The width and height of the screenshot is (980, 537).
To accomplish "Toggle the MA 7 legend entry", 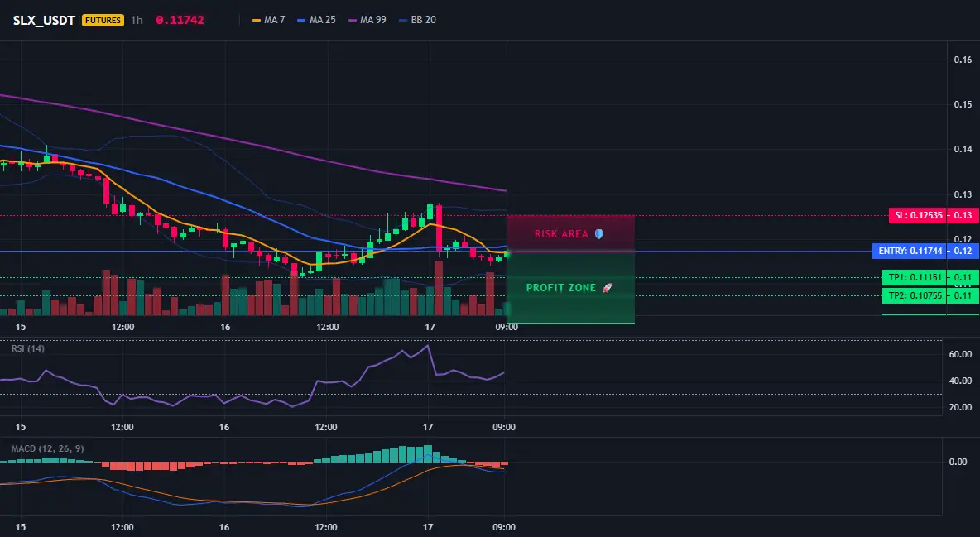I will [268, 20].
